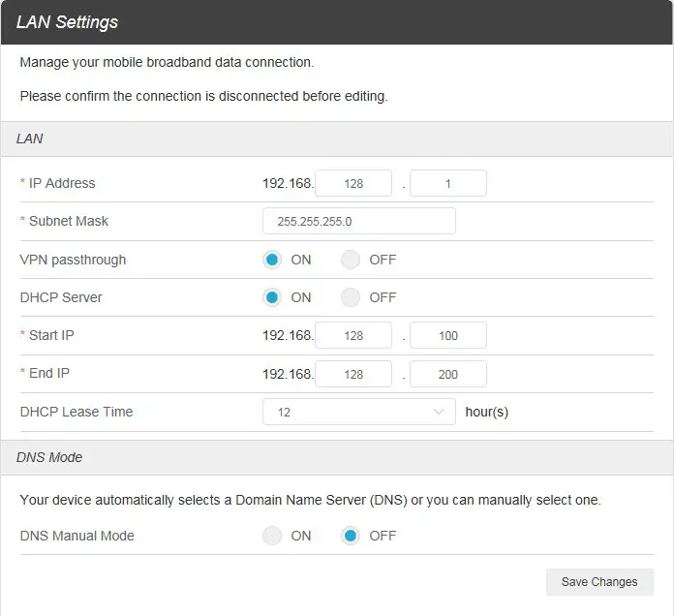Select VPN passthrough OFF radio button

(x=351, y=260)
